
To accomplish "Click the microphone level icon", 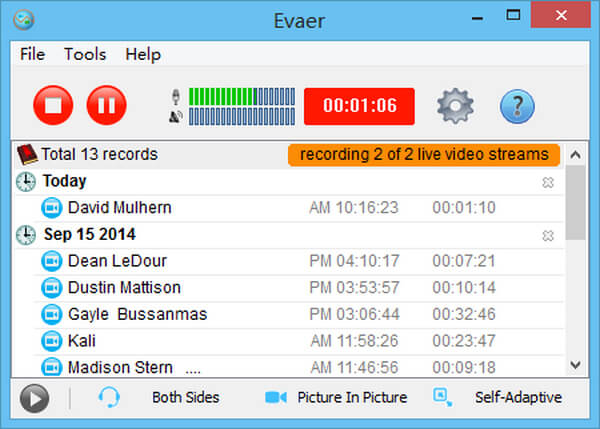I will tap(176, 97).
